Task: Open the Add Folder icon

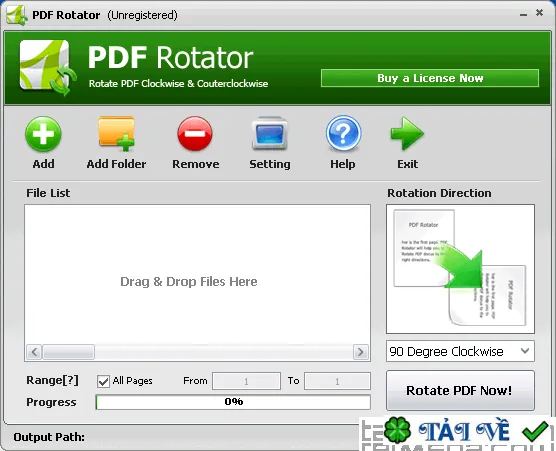Action: click(117, 134)
